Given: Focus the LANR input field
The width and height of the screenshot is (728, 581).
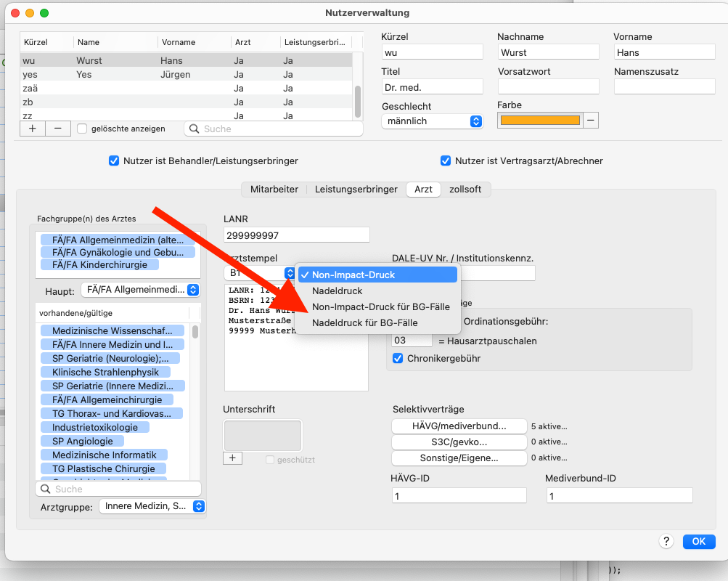Looking at the screenshot, I should (297, 235).
